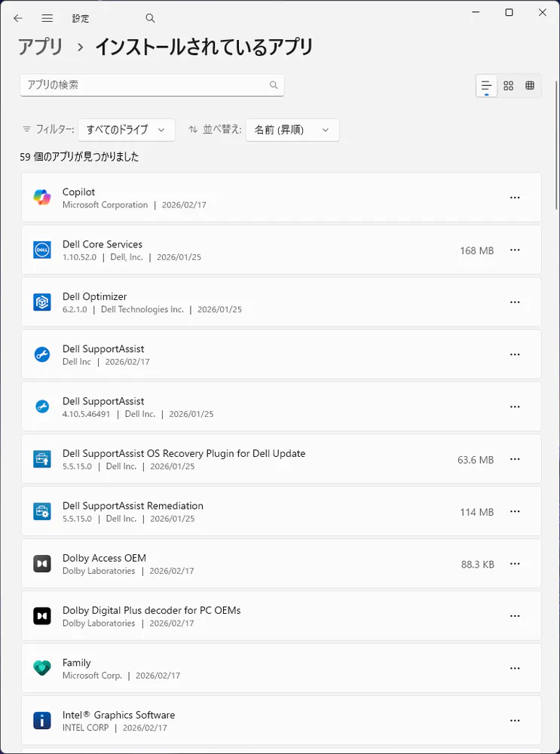The width and height of the screenshot is (560, 754).
Task: Open more options for Copilot
Action: pyautogui.click(x=515, y=198)
